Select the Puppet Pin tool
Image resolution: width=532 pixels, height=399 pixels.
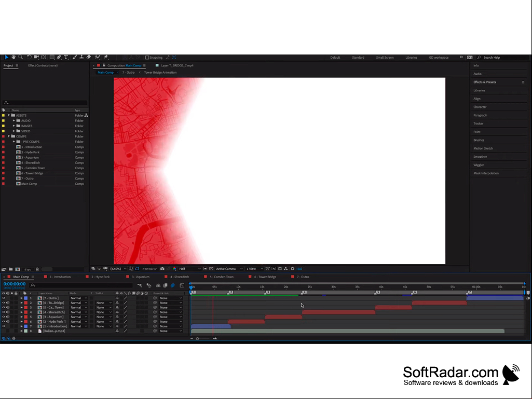pyautogui.click(x=105, y=58)
